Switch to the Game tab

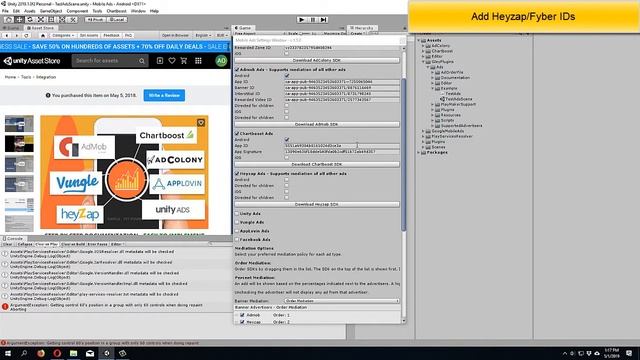(243, 28)
